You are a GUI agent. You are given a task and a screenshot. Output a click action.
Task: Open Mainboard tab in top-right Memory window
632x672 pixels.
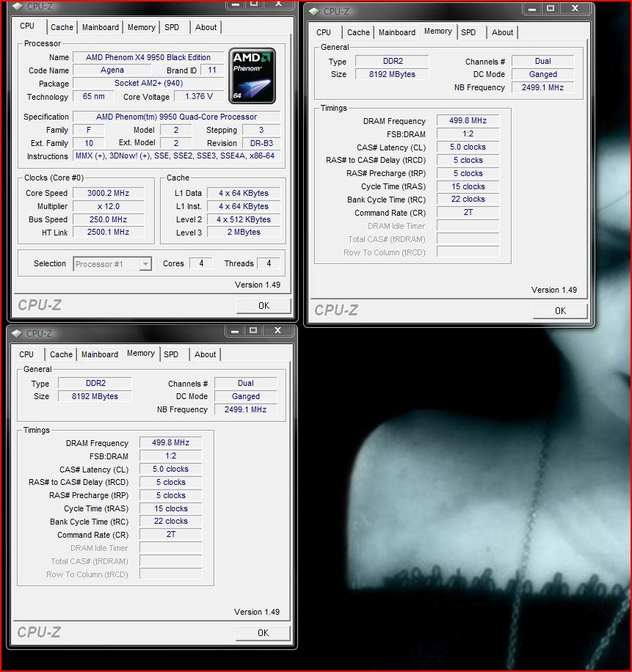click(x=397, y=32)
